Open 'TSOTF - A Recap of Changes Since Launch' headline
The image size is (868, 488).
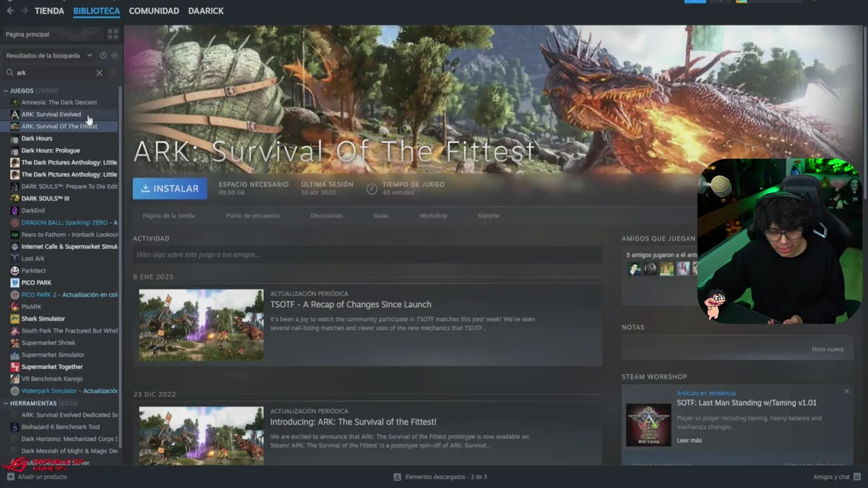click(x=351, y=304)
